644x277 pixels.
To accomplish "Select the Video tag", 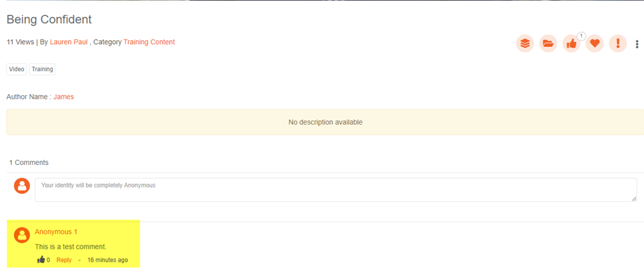I will pos(17,69).
